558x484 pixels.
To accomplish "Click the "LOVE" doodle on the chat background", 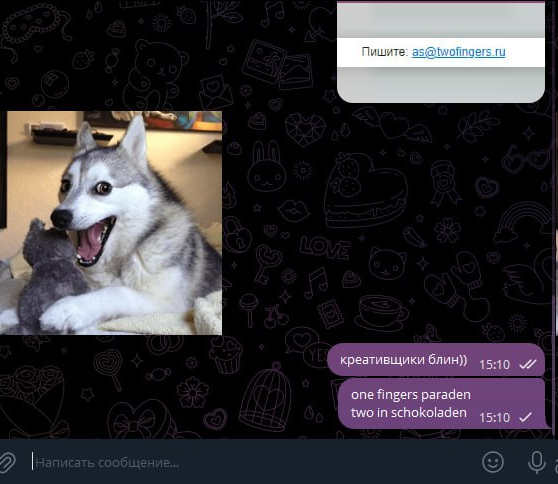I will pyautogui.click(x=324, y=247).
